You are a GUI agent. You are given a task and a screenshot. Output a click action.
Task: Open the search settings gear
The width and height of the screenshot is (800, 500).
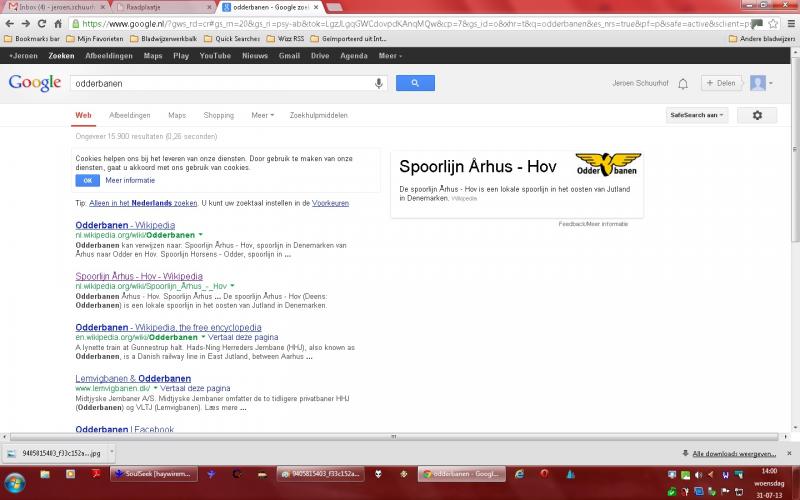click(757, 115)
